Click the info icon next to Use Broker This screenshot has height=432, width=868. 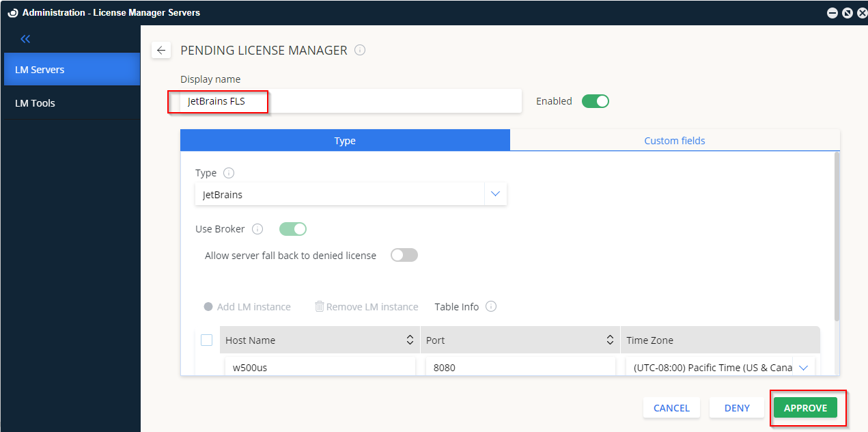[x=257, y=229]
